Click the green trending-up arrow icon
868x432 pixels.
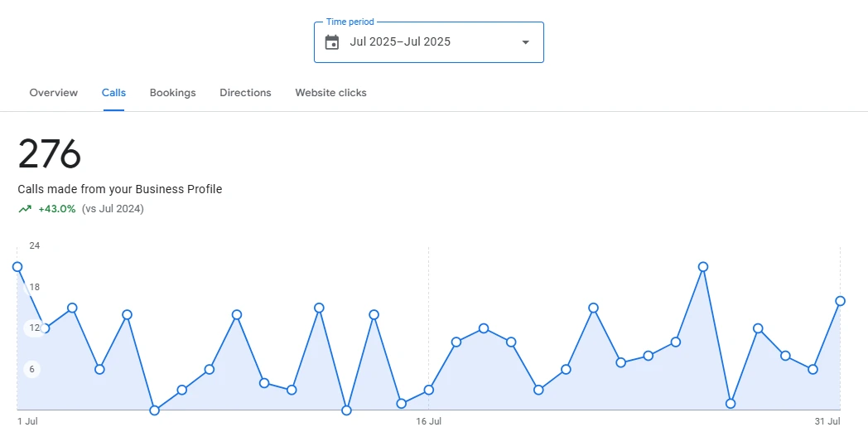pos(25,209)
